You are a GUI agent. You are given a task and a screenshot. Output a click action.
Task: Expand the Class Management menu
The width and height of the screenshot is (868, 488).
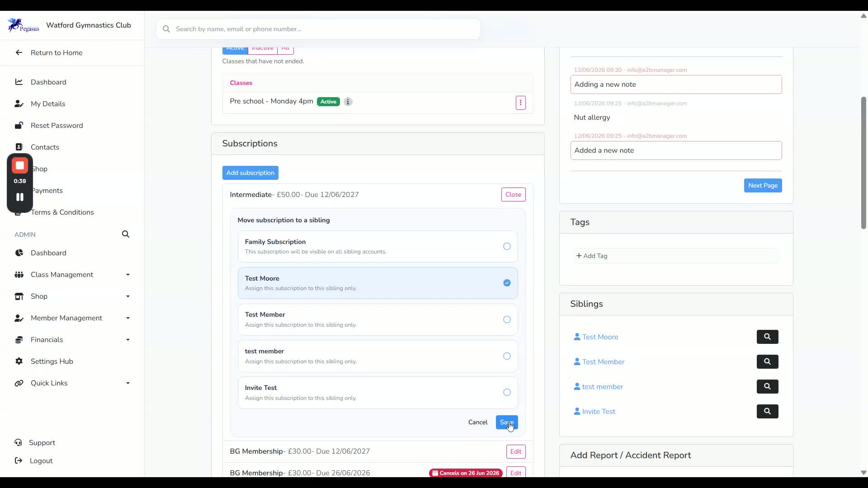pyautogui.click(x=72, y=274)
